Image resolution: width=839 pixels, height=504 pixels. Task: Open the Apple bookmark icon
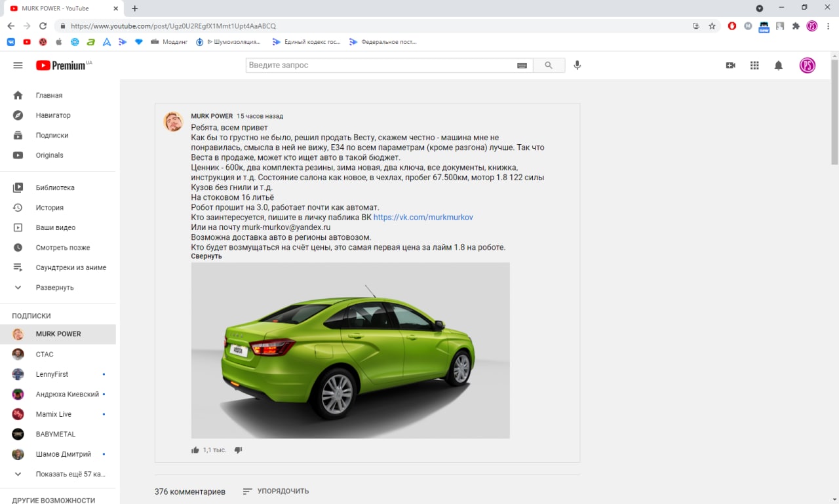tap(58, 42)
